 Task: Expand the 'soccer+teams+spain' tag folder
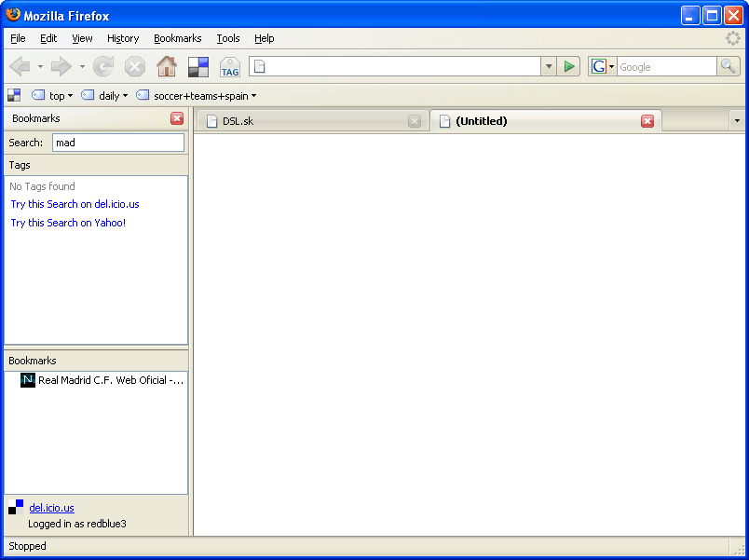[197, 96]
